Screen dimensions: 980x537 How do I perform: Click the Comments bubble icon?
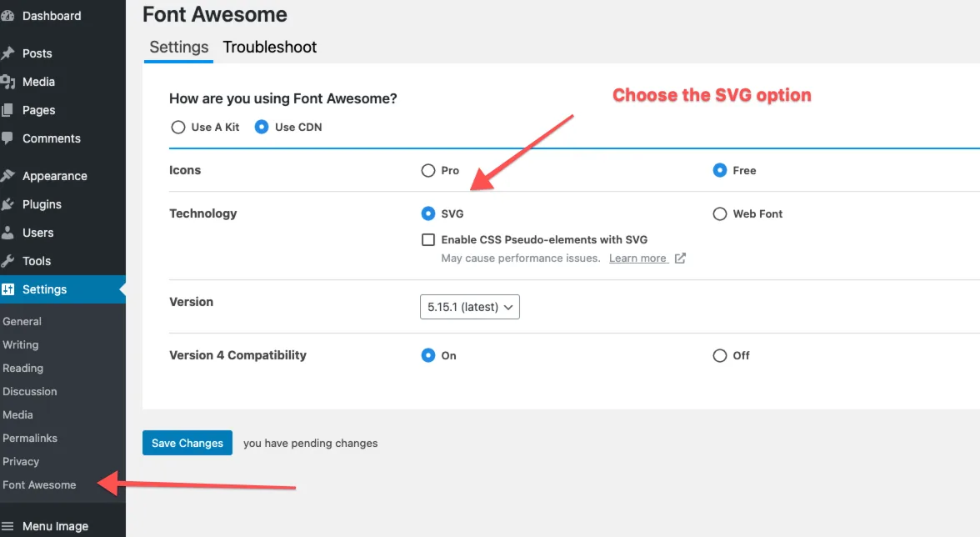(x=7, y=138)
